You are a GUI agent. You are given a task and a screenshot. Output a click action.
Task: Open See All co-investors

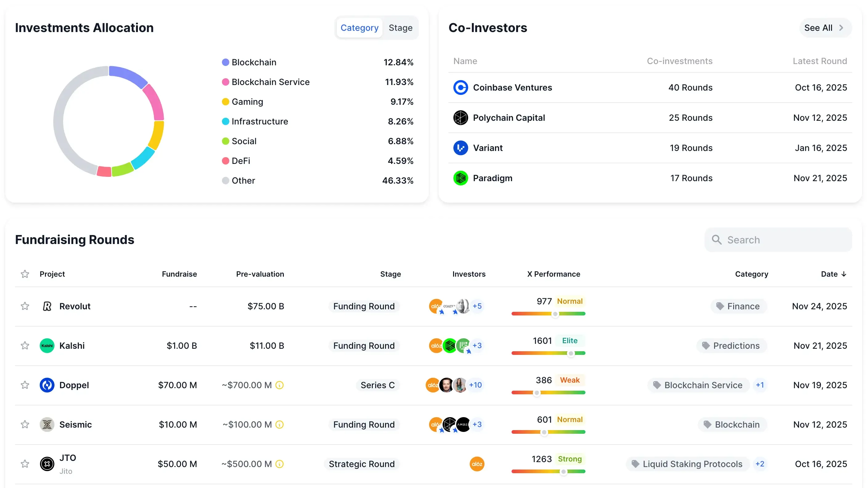pos(824,28)
